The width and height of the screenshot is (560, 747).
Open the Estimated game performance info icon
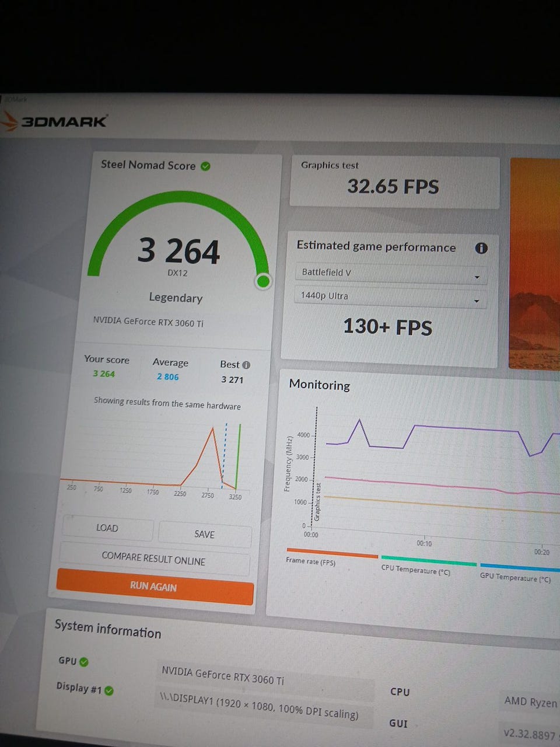481,248
